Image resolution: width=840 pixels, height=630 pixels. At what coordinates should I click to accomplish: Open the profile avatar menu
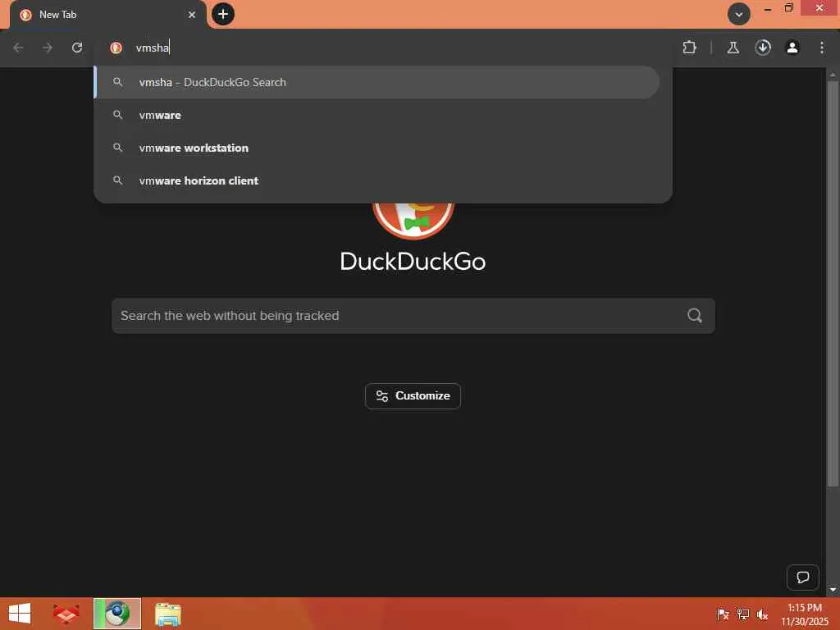pyautogui.click(x=792, y=48)
